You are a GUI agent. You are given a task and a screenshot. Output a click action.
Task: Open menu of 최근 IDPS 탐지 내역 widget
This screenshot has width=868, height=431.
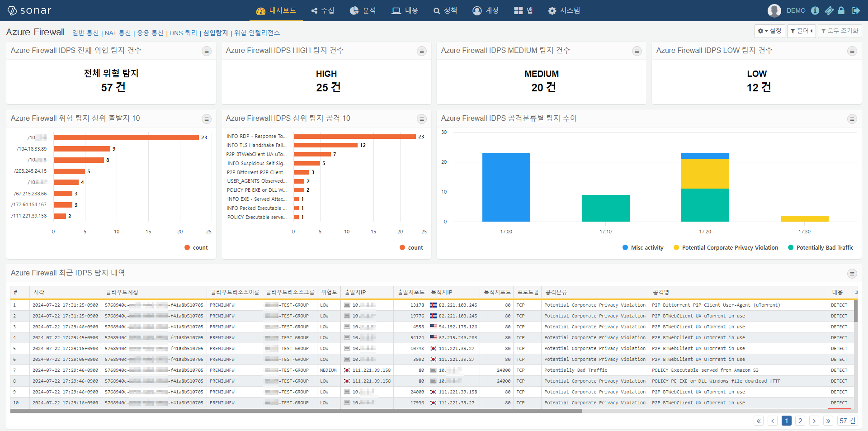(852, 274)
